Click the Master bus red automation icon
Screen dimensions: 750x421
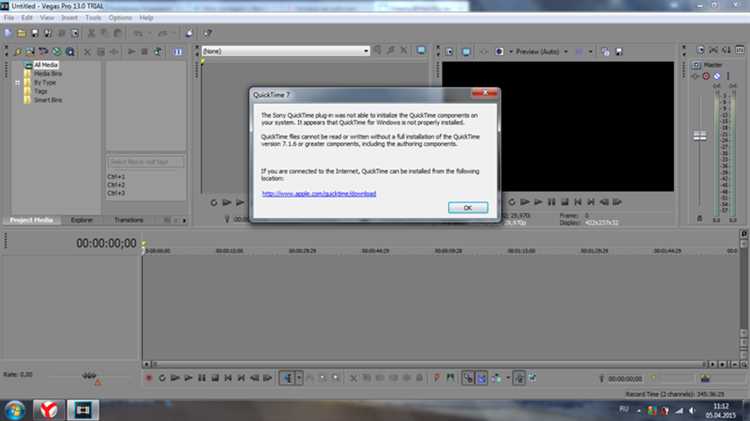click(706, 76)
